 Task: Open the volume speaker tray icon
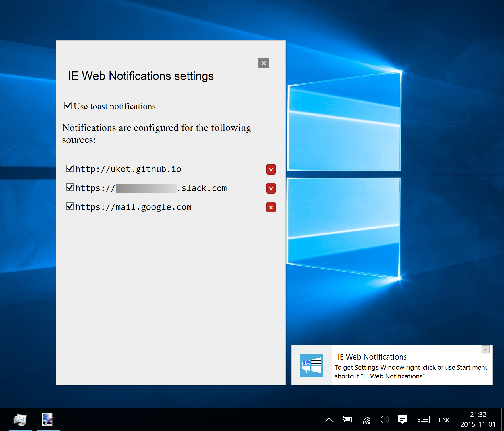coord(384,420)
